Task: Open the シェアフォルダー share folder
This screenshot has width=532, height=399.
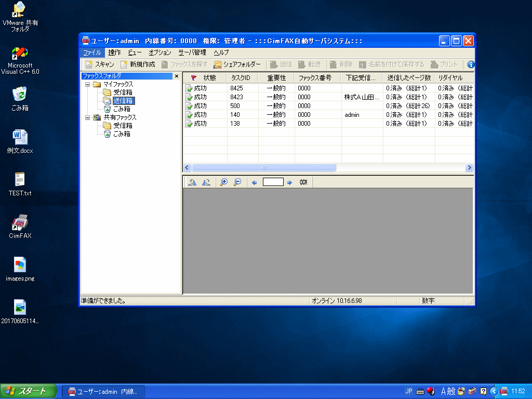Action: [x=237, y=64]
